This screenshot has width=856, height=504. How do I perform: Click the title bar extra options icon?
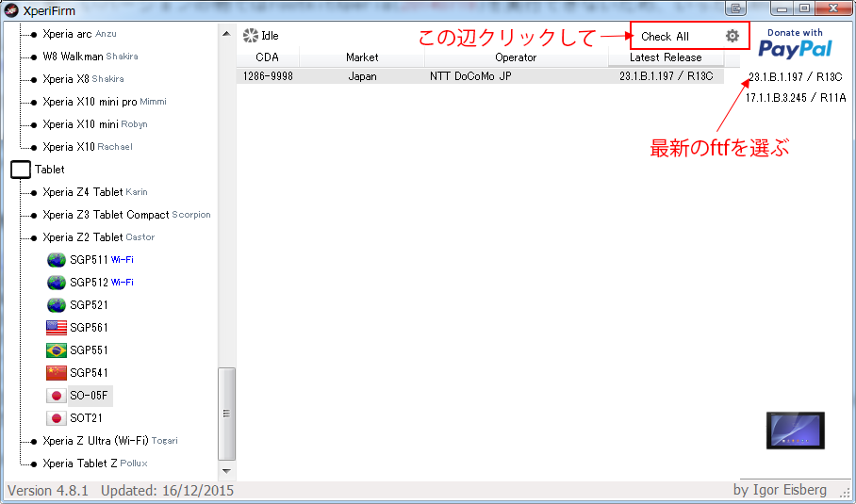737,8
